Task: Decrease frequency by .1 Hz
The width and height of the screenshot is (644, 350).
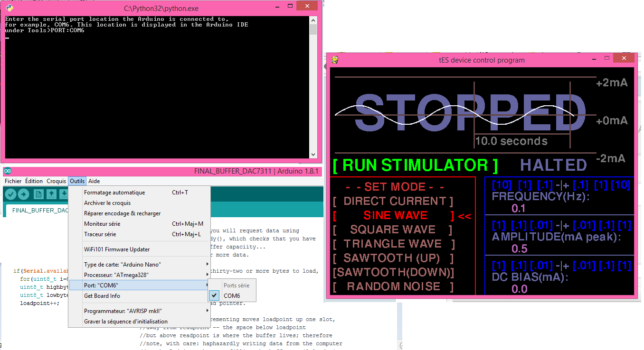Action: click(545, 185)
